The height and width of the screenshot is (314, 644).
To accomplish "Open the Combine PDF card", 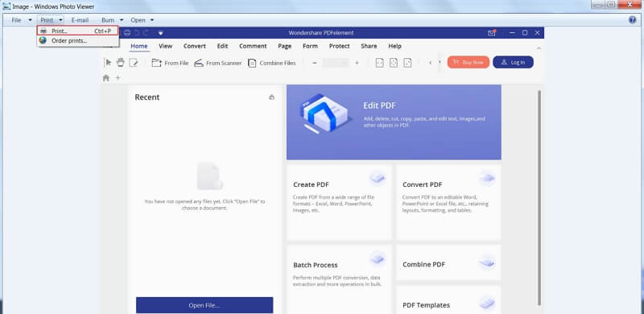I will (448, 262).
